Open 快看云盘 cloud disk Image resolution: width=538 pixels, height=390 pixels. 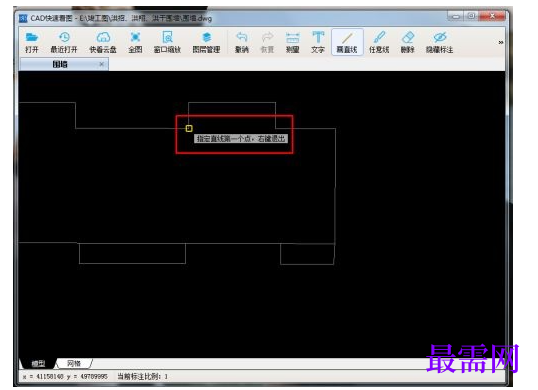pos(103,42)
